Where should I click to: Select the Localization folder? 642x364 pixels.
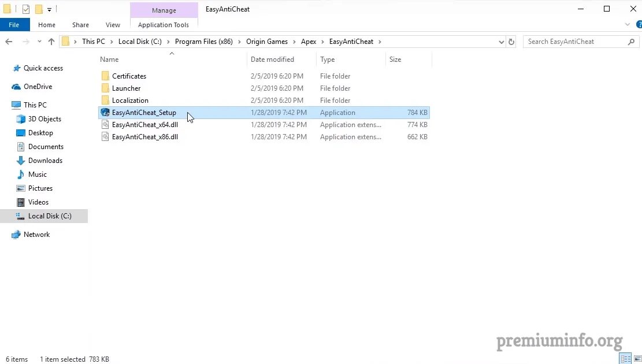pyautogui.click(x=130, y=101)
